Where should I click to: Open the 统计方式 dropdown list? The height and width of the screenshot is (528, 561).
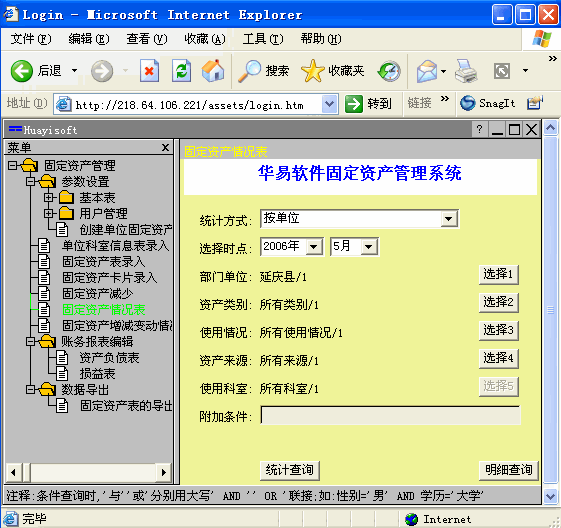449,219
